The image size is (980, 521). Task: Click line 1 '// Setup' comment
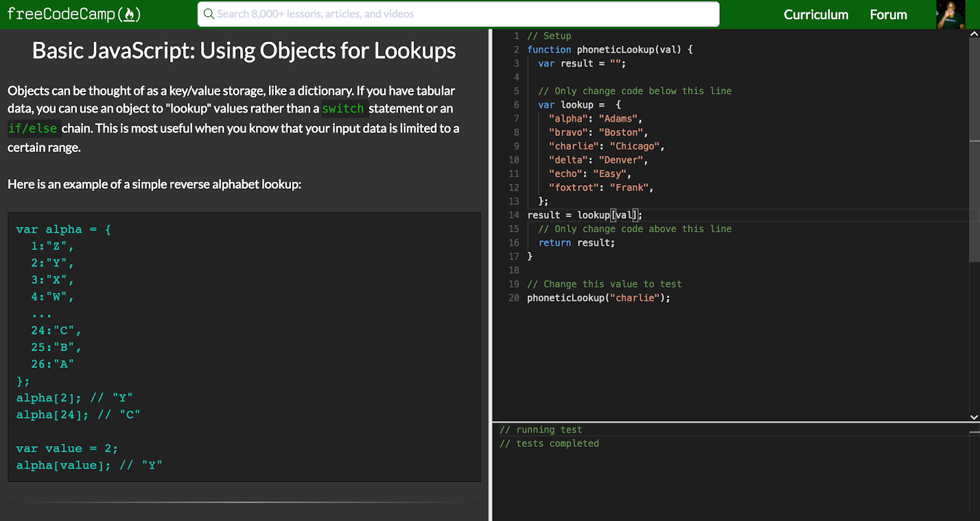(x=549, y=36)
